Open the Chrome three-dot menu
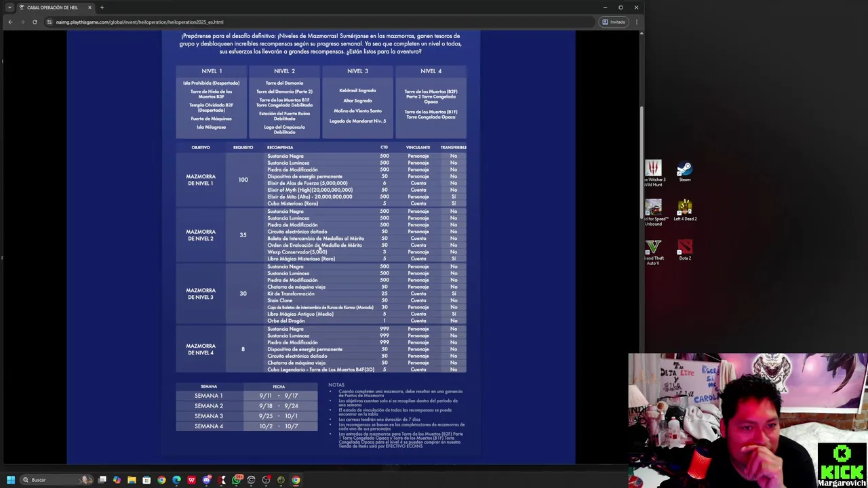The image size is (868, 488). tap(636, 22)
